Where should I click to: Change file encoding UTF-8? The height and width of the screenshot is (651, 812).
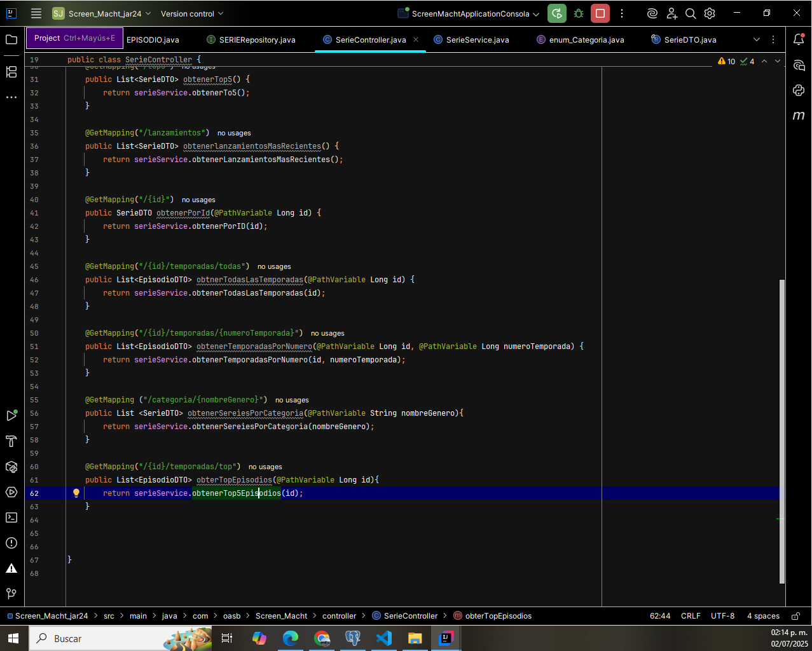click(x=722, y=616)
